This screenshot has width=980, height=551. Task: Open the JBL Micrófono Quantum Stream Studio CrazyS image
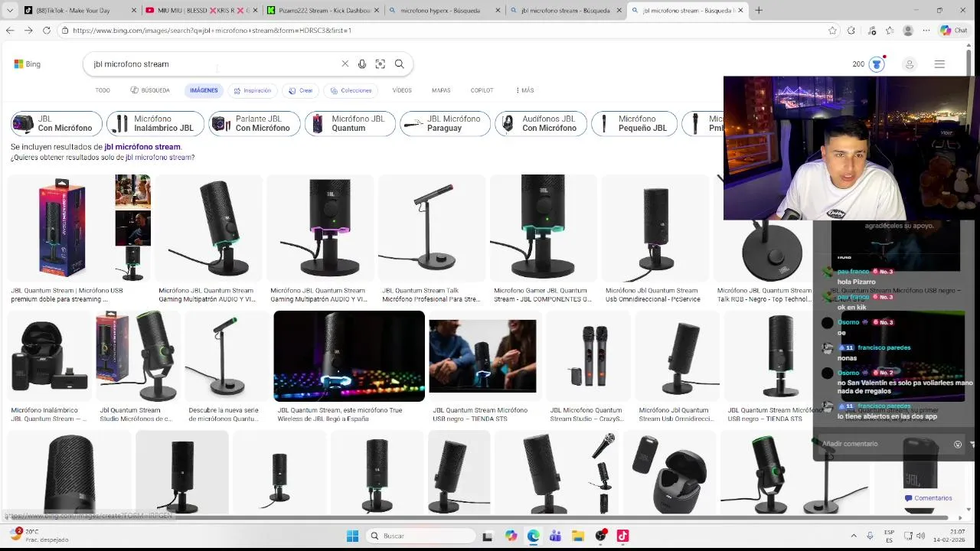tap(589, 356)
